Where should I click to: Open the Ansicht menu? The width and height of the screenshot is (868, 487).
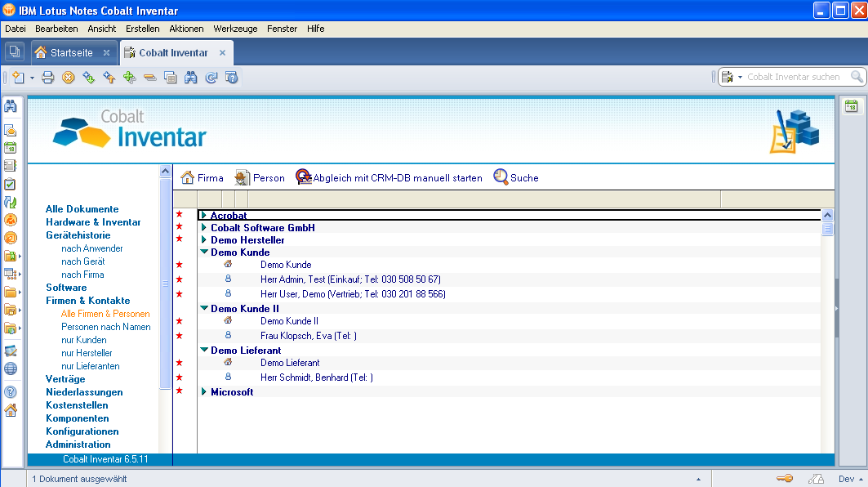pos(102,29)
